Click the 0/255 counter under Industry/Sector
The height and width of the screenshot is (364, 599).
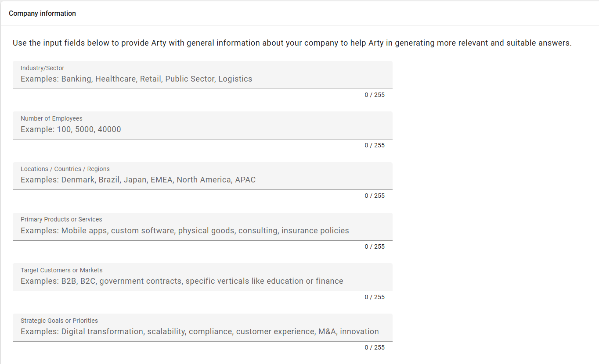[375, 95]
